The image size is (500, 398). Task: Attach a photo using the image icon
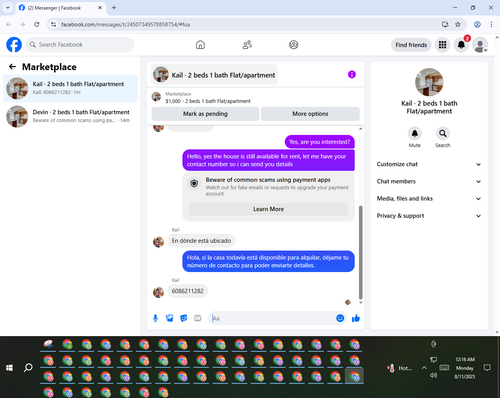coord(170,318)
